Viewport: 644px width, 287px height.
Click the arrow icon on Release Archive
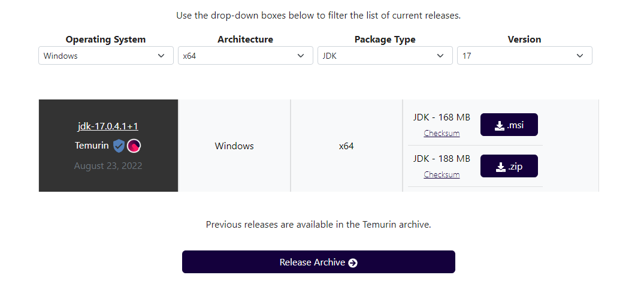[353, 262]
